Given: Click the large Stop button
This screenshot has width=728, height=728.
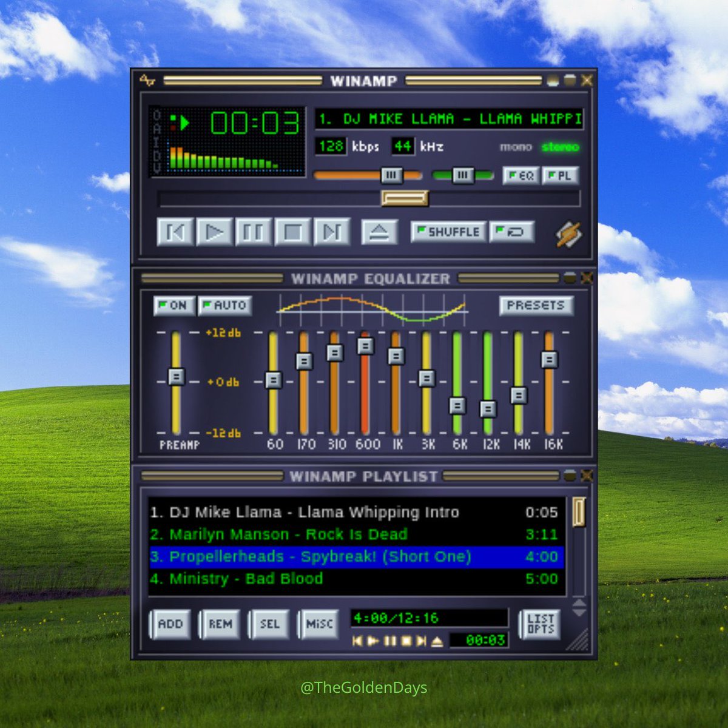Looking at the screenshot, I should click(x=292, y=232).
